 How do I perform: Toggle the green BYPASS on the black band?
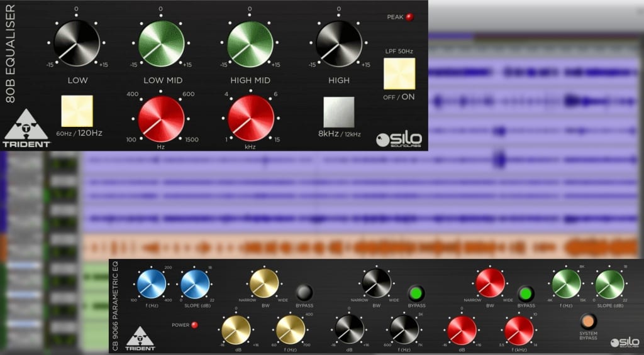(416, 293)
